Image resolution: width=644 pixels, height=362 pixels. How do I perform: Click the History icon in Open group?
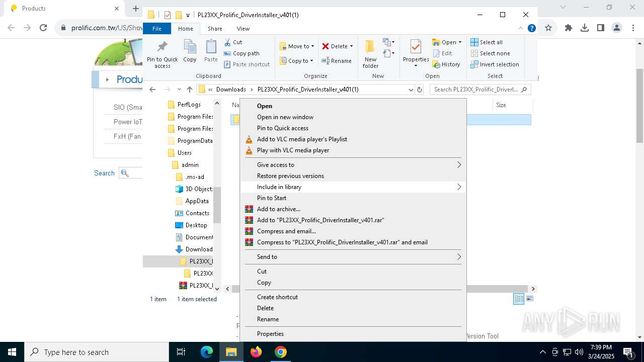click(436, 64)
